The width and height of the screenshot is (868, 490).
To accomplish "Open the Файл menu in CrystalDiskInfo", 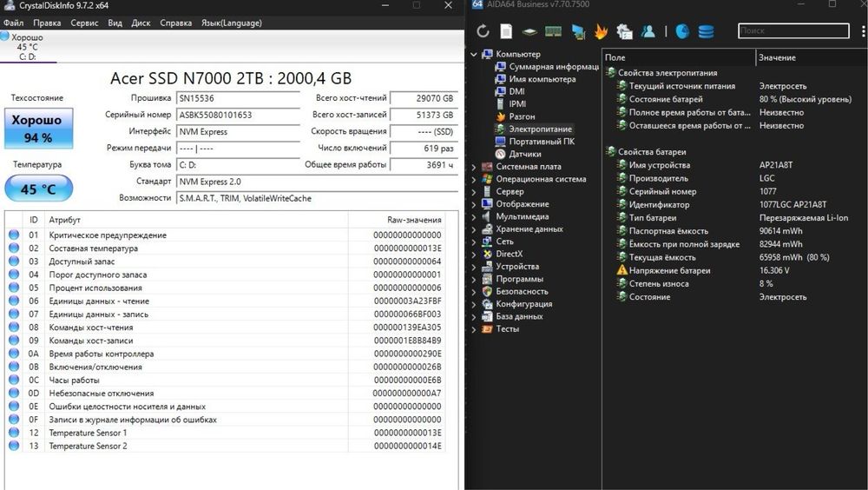I will [13, 23].
